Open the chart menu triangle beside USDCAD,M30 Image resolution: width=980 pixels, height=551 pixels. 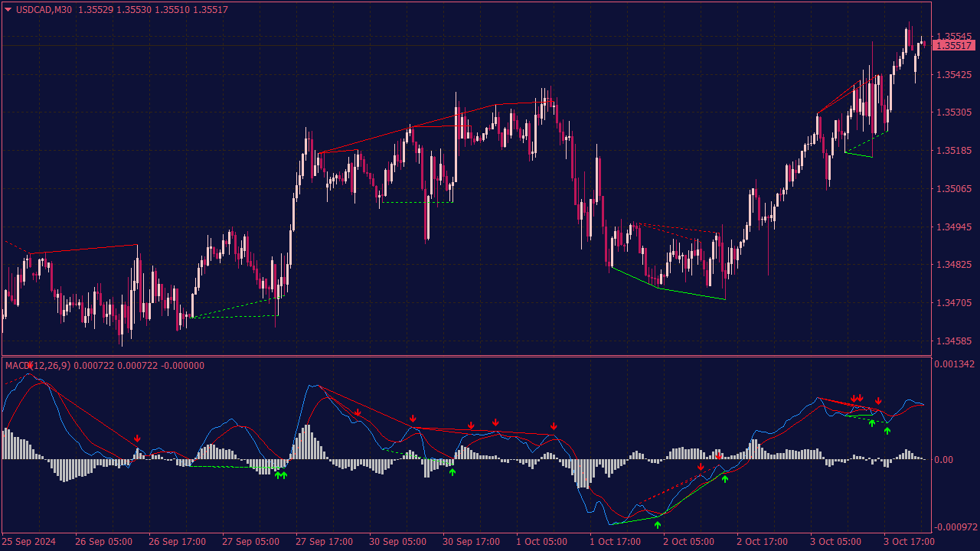[8, 10]
